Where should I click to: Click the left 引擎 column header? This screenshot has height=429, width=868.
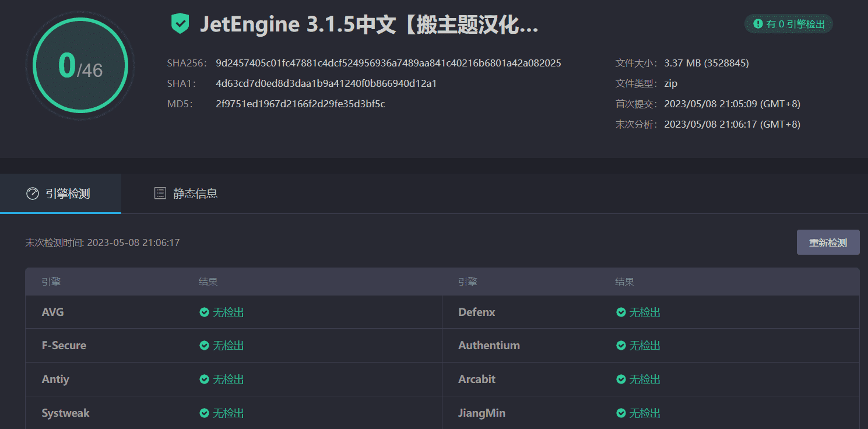pos(51,282)
